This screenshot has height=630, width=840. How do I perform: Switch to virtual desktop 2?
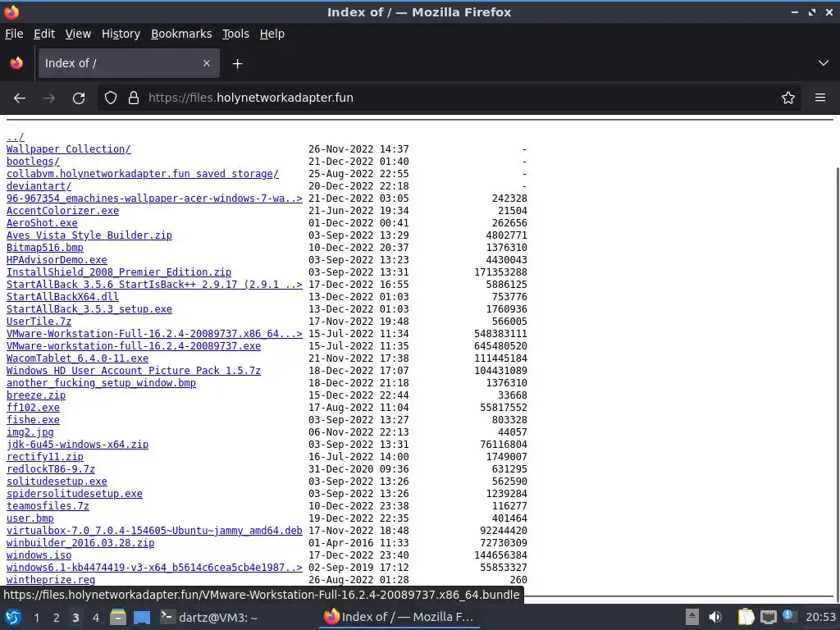[57, 618]
